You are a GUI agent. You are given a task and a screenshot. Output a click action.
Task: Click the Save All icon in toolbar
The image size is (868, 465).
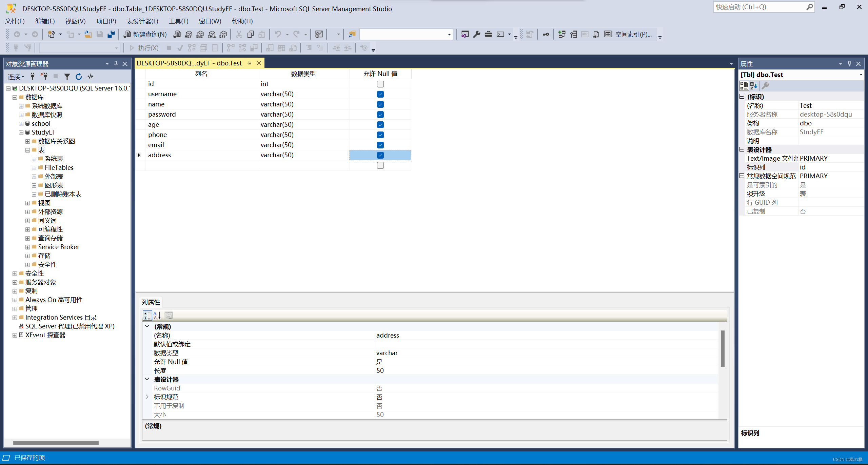pyautogui.click(x=111, y=34)
